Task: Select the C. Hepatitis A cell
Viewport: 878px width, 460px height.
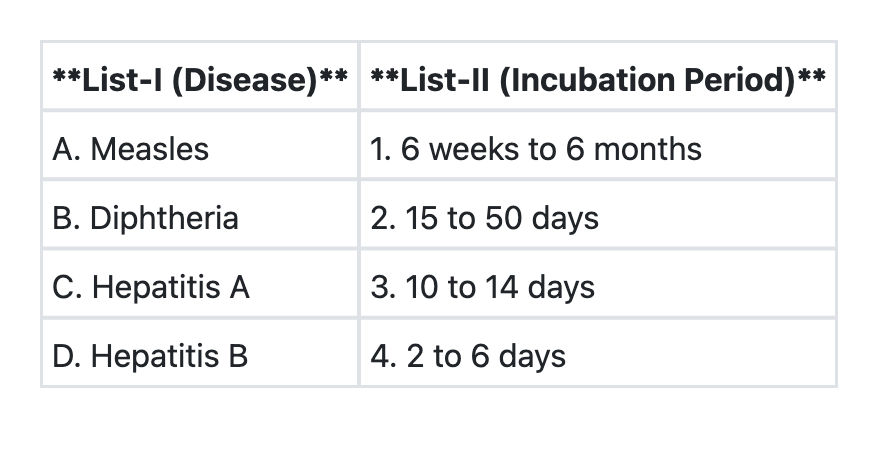Action: [x=200, y=288]
